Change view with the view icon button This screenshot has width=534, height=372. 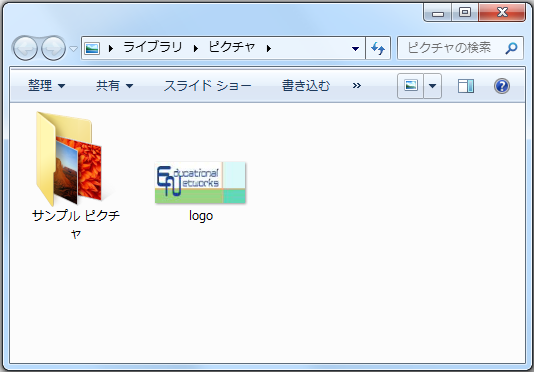click(x=410, y=86)
